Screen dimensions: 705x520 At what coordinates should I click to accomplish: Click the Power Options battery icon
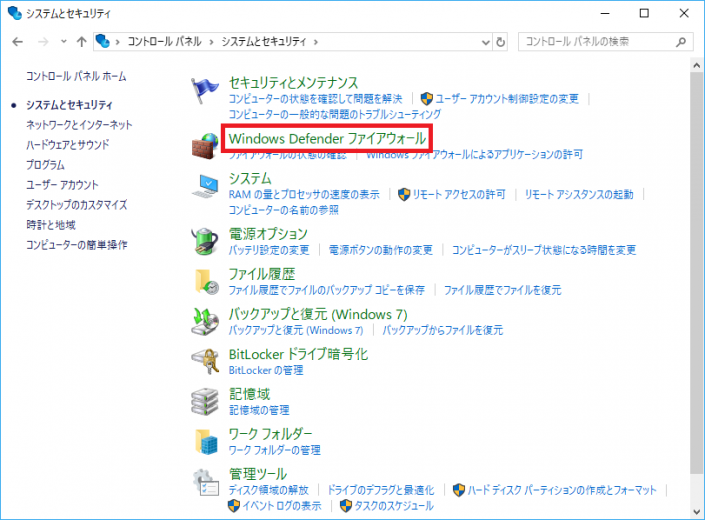205,241
